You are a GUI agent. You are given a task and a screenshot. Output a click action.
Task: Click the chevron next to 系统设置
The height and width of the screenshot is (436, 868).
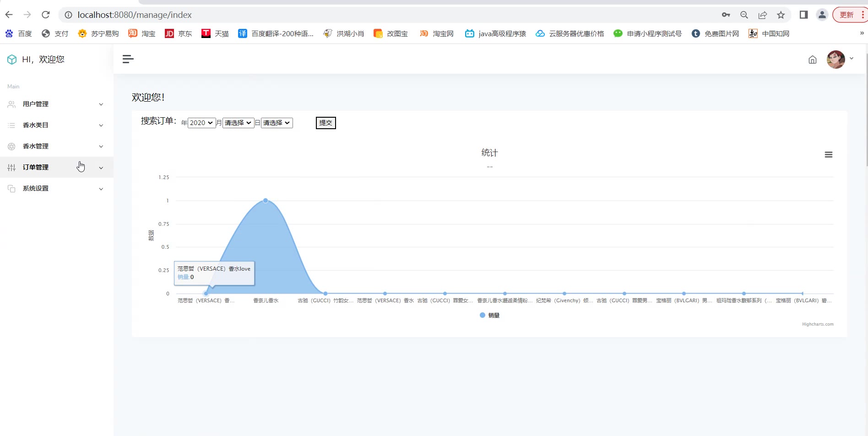(101, 189)
